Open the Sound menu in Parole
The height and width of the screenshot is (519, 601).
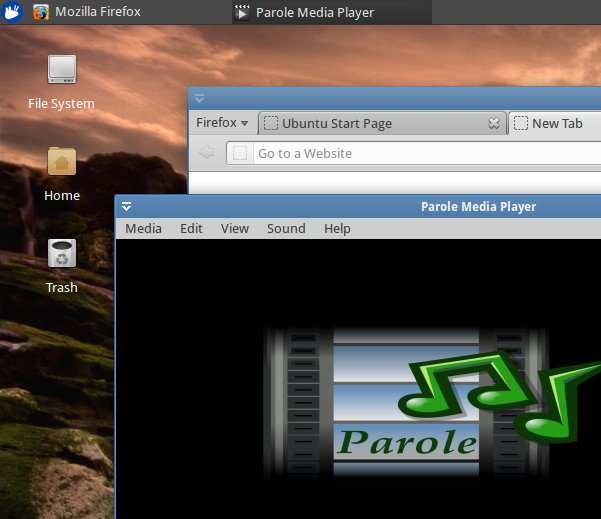pos(286,228)
